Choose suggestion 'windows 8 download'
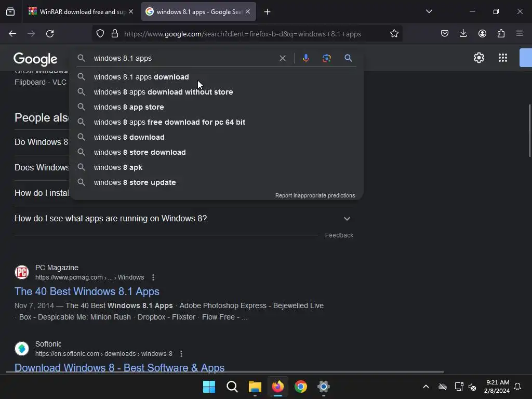This screenshot has height=399, width=532. tap(216, 137)
